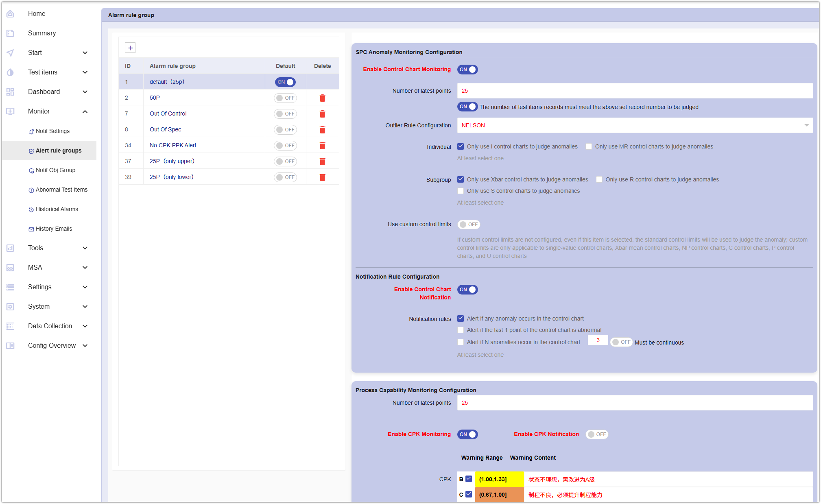Delete the 50P alarm rule group
Screen dimensions: 821x504
322,98
